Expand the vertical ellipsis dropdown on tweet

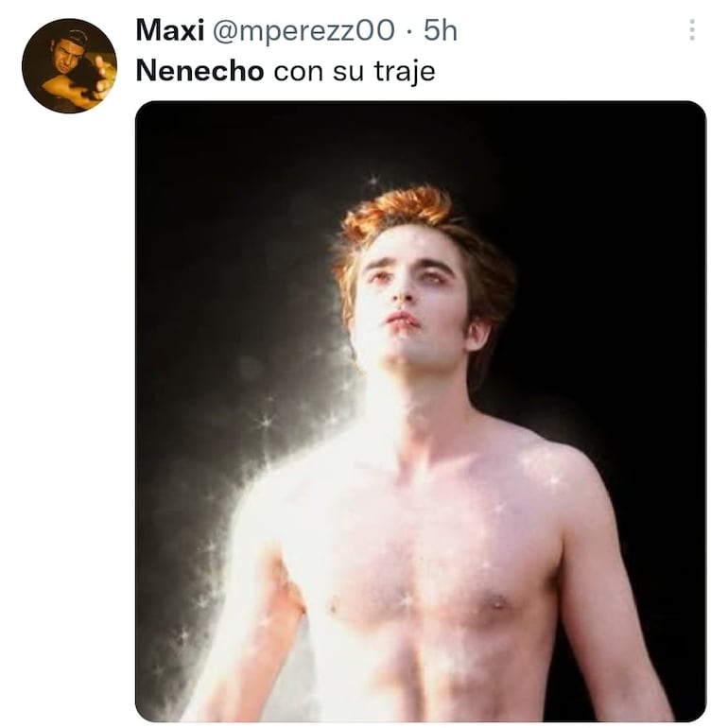(692, 30)
